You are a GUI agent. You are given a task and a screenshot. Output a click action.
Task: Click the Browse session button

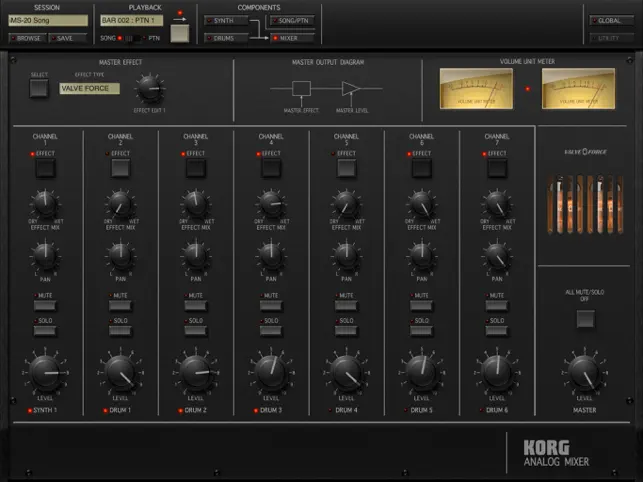27,38
